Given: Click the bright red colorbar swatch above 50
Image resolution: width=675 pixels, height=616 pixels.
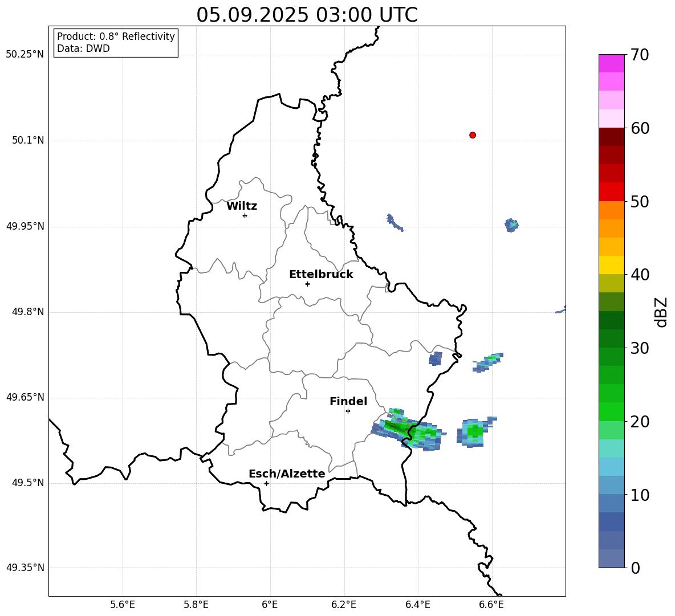Looking at the screenshot, I should coord(611,192).
